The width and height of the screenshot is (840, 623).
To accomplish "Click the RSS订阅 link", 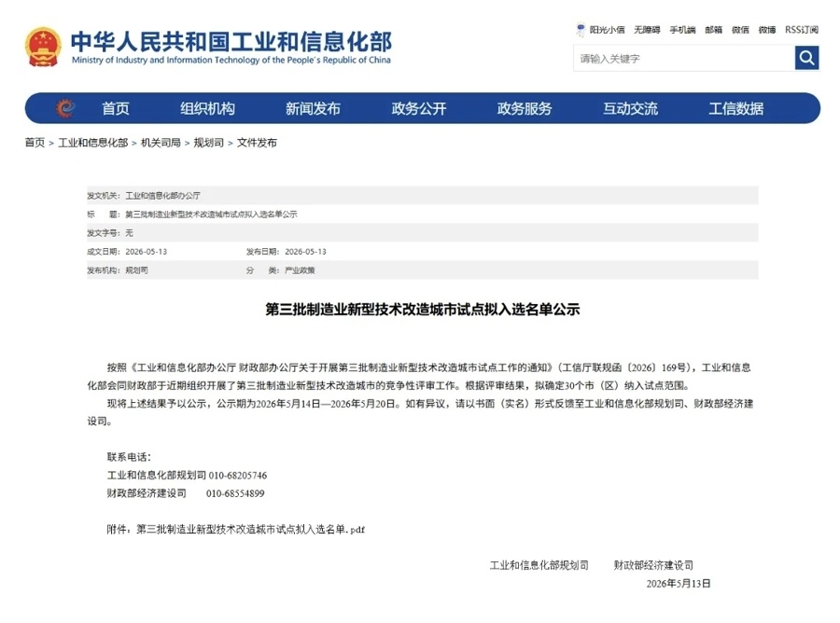I will pos(802,30).
